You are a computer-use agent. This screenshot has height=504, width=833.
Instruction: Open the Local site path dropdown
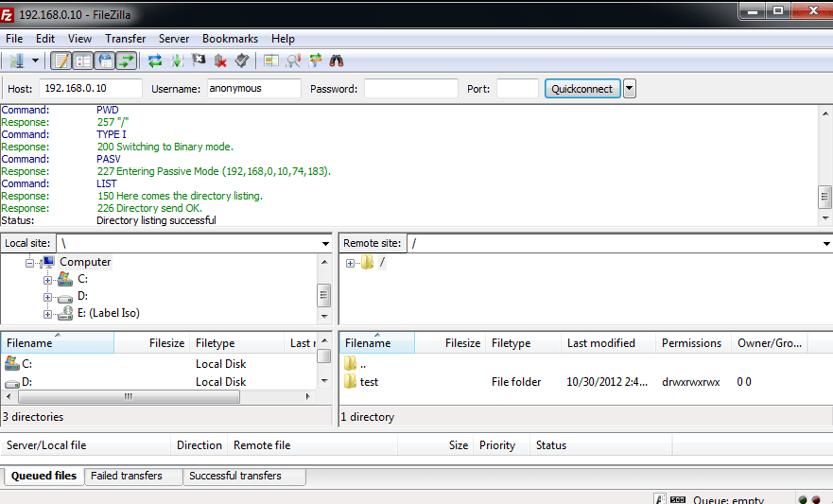pos(325,244)
